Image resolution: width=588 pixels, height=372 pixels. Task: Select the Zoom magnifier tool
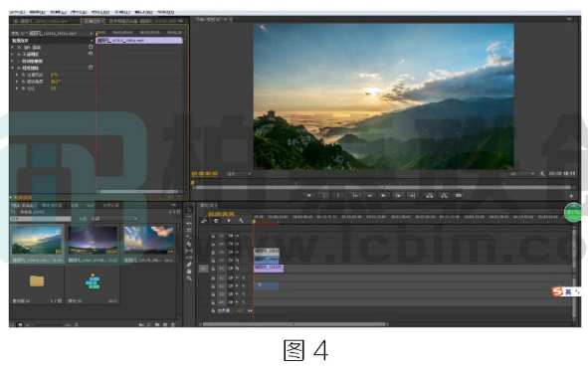pos(189,279)
